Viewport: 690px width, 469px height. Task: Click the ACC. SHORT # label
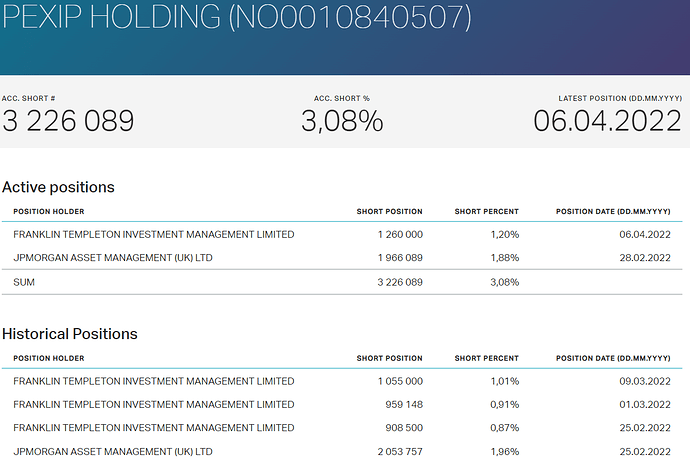click(29, 98)
